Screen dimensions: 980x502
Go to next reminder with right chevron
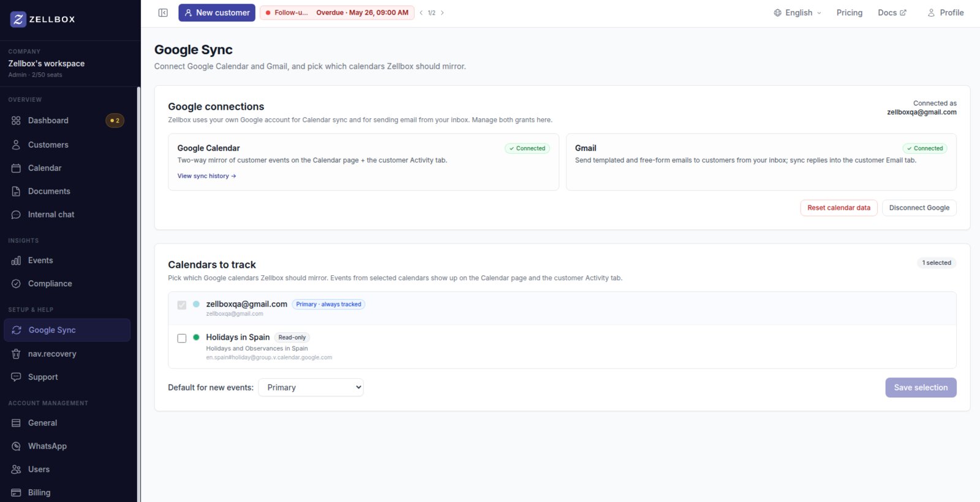point(442,13)
